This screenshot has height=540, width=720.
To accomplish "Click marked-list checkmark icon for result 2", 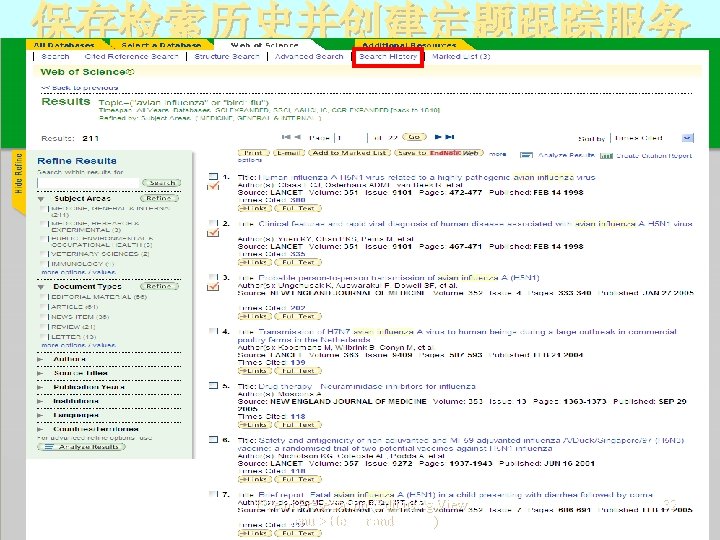I will [213, 233].
